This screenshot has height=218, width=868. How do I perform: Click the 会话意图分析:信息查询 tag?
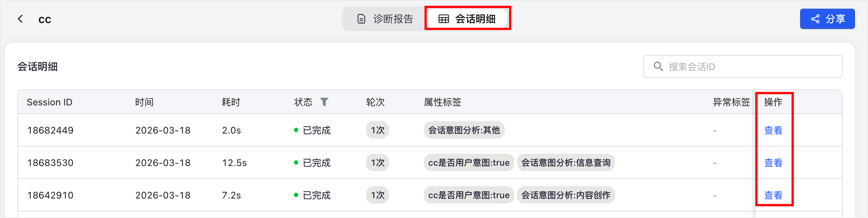point(566,163)
